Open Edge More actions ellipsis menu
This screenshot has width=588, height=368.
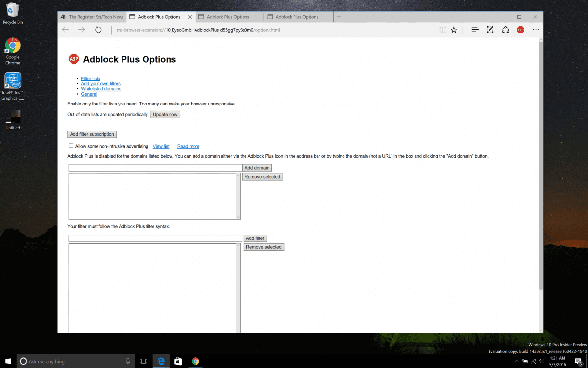click(x=536, y=30)
